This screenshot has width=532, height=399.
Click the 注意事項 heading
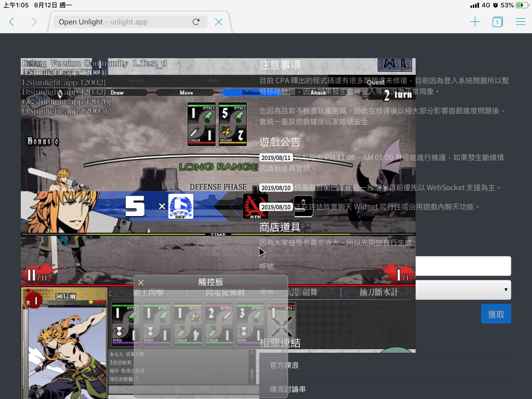coord(280,65)
